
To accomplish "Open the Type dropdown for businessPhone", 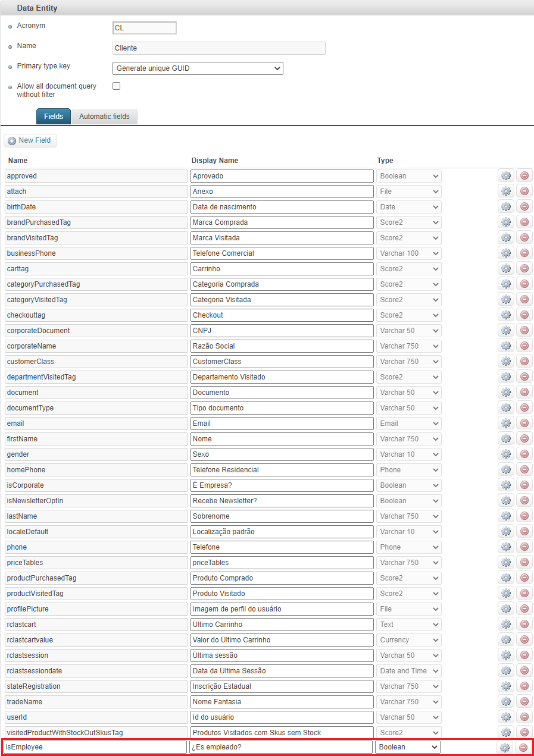I will 408,253.
